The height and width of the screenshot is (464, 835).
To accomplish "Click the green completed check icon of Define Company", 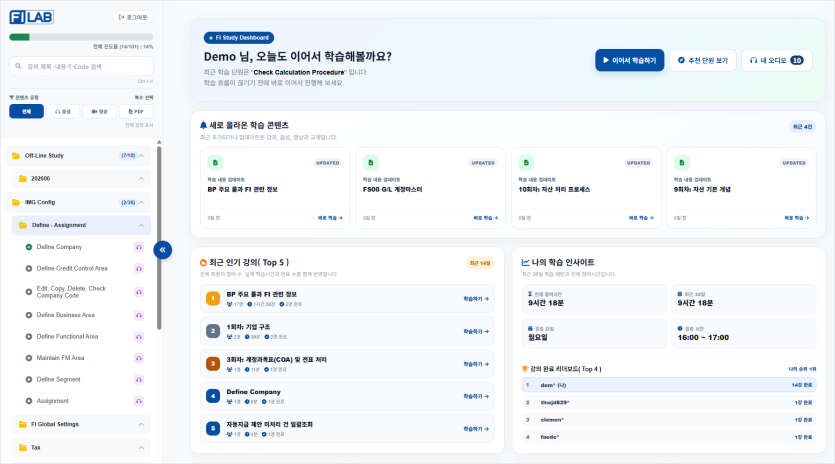I will (29, 247).
